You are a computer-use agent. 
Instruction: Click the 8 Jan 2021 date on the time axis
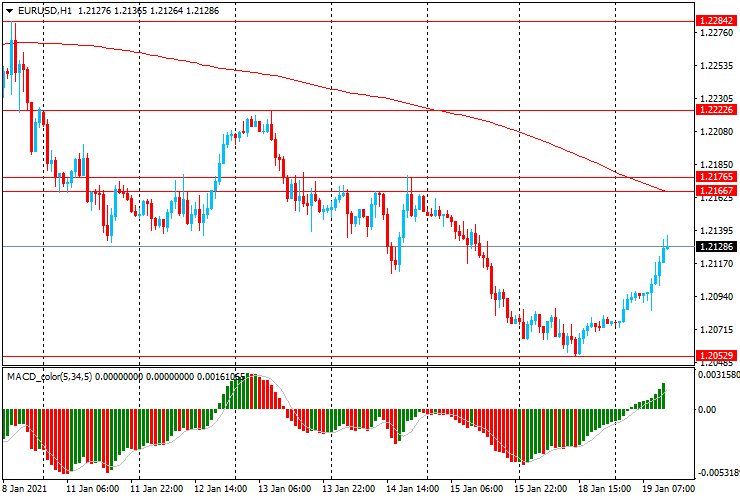25,489
